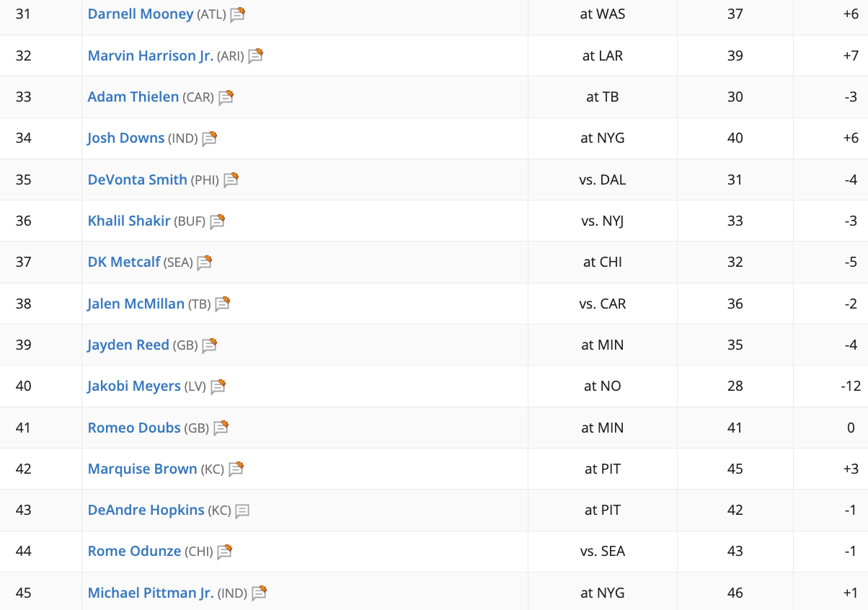Open Darnell Mooney player link
868x610 pixels.
[141, 14]
